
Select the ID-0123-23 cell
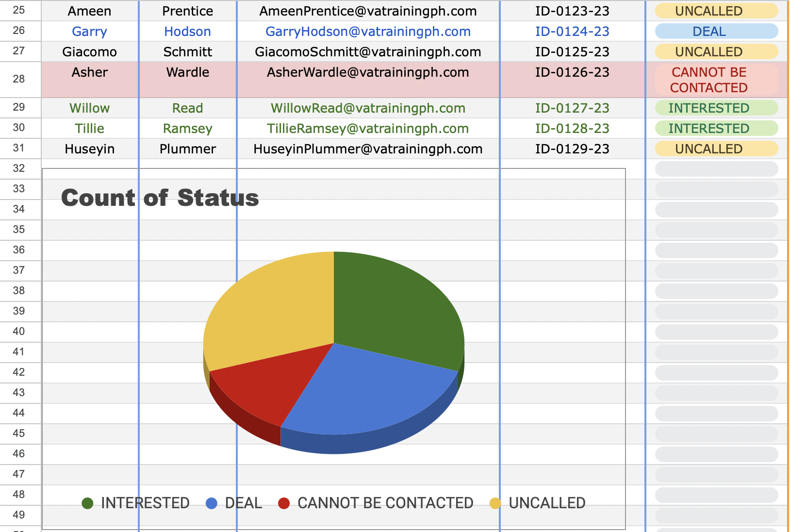click(x=573, y=11)
